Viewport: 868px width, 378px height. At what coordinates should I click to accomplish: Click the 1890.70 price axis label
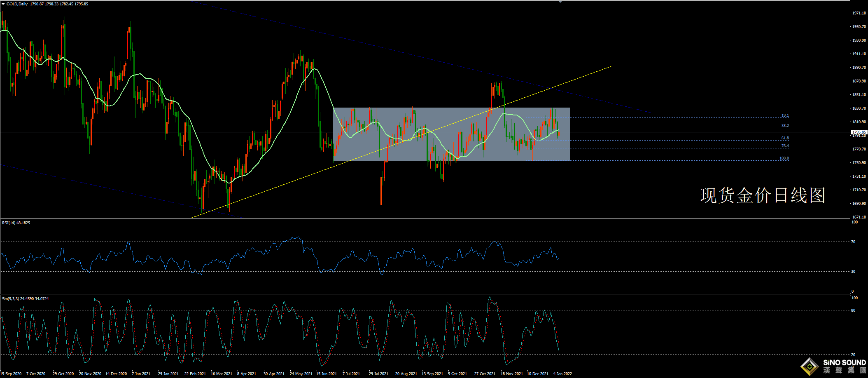859,68
